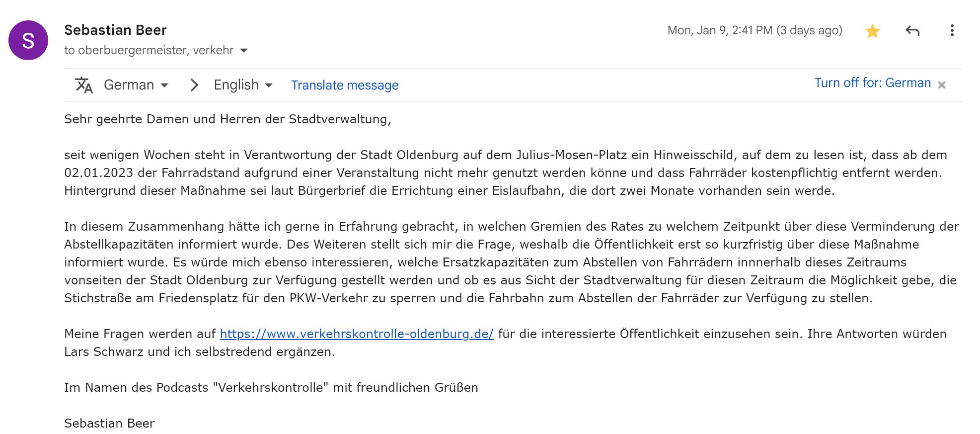Click the Mon, Jan 9 timestamp

click(754, 31)
